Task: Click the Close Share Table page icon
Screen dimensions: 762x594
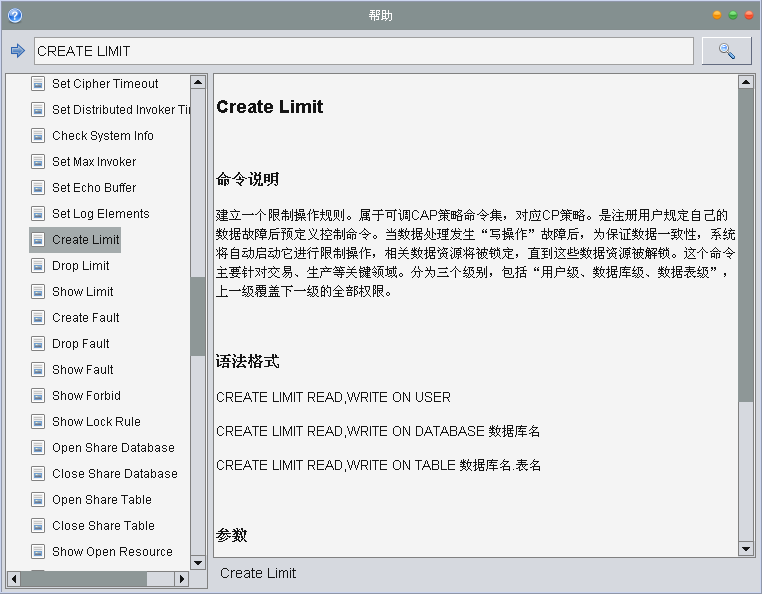Action: (x=38, y=525)
